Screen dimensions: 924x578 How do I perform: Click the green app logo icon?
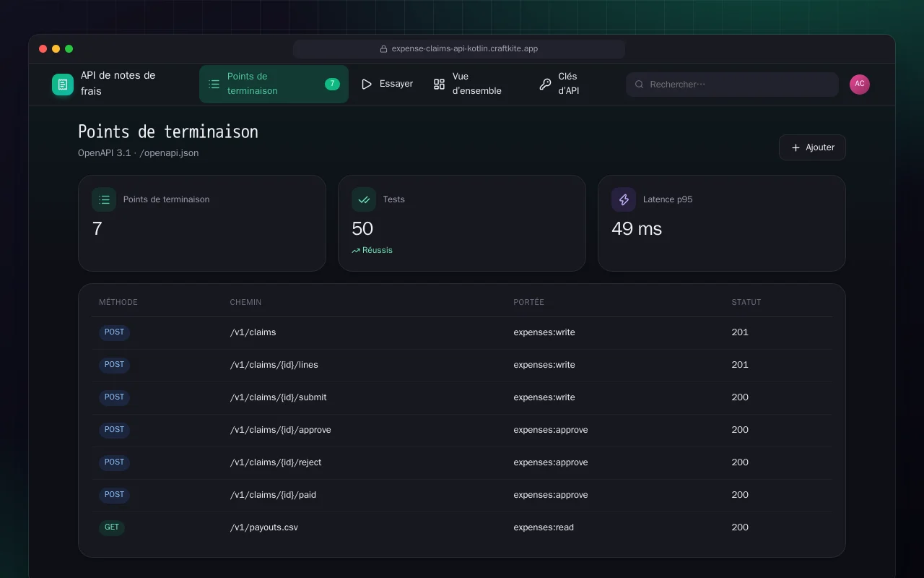coord(63,85)
